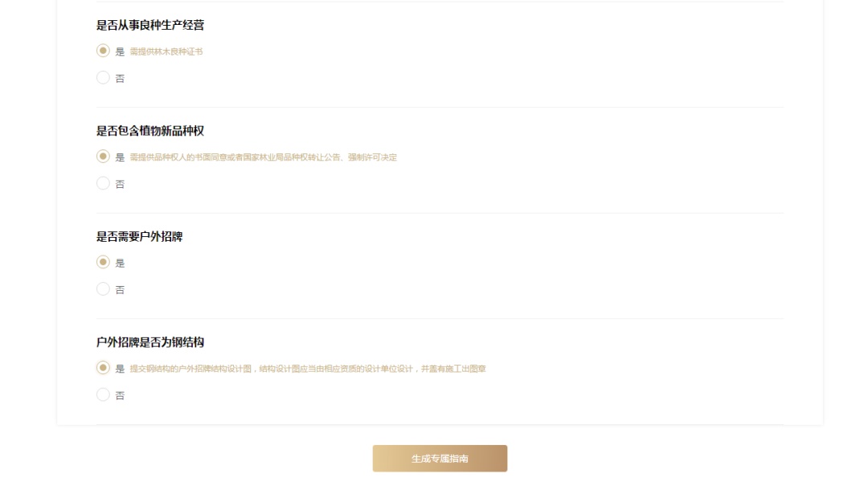The image size is (868, 482).
Task: Click the 户外招牌是否为钢结构 heading
Action: point(150,342)
